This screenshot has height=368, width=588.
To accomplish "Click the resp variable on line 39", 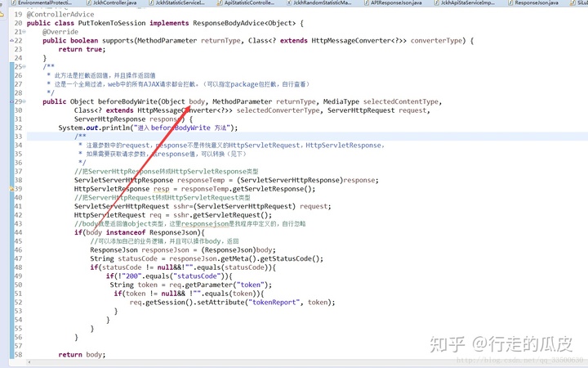I will (161, 189).
